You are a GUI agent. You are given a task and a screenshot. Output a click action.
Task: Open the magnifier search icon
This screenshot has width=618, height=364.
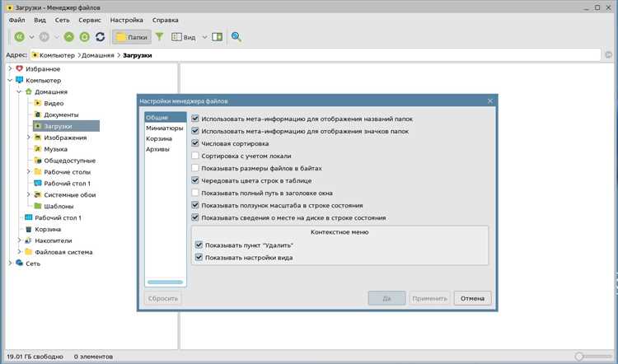click(x=236, y=37)
